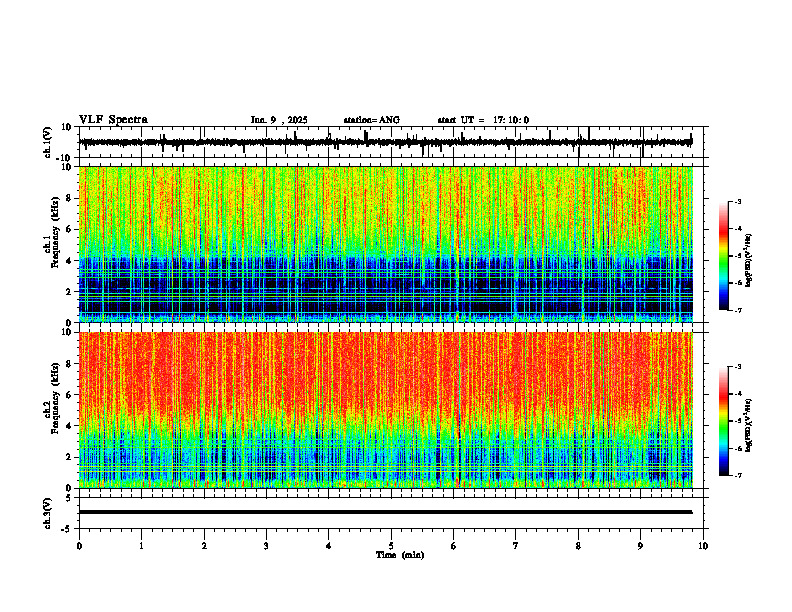Click the "station=ANG" header text
Screen dimensions: 792x612
371,120
